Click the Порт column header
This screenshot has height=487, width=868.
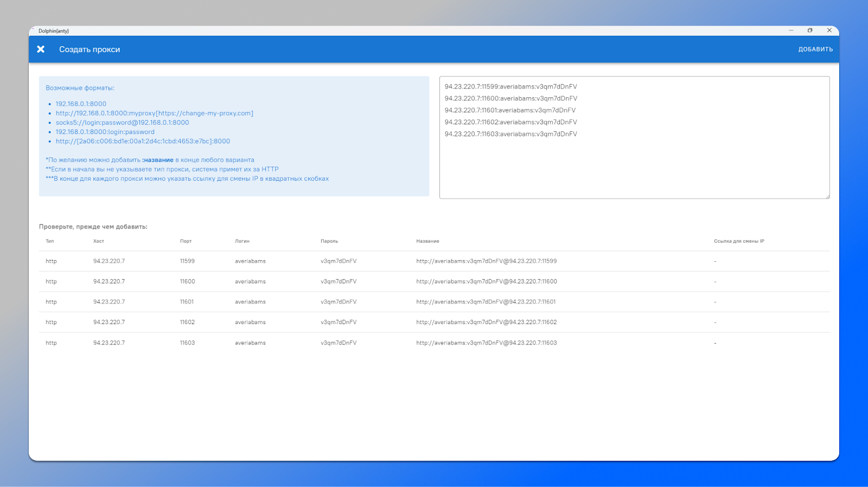coord(186,241)
